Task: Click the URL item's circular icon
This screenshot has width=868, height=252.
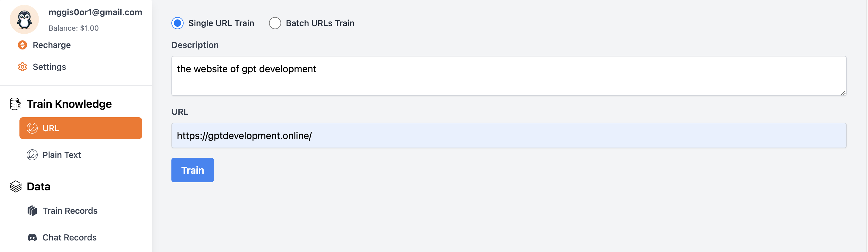Action: pyautogui.click(x=32, y=128)
